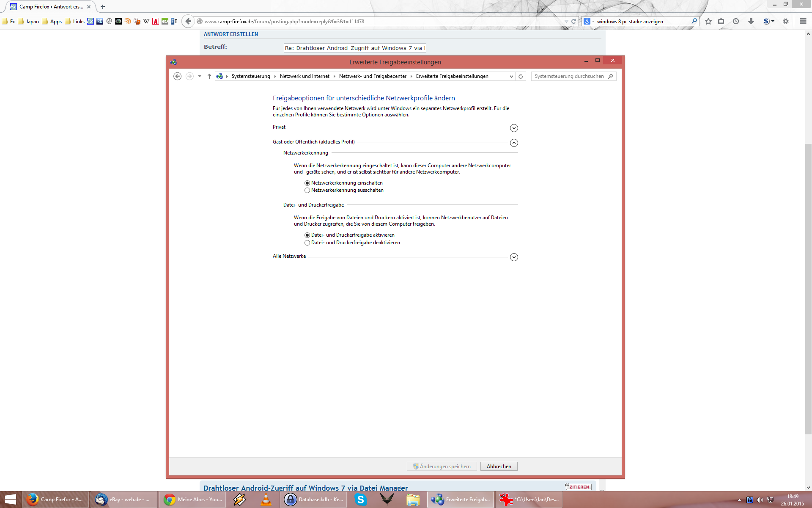Click the Systemsteuerung durchsuchen search field
This screenshot has width=812, height=508.
(x=569, y=76)
